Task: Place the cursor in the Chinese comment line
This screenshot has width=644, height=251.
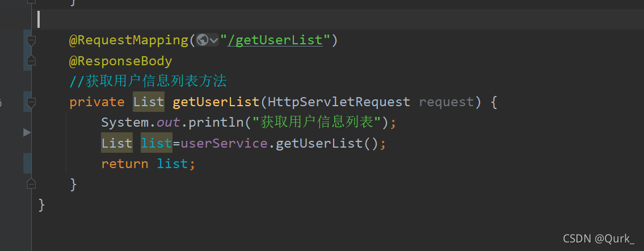Action: click(x=148, y=82)
